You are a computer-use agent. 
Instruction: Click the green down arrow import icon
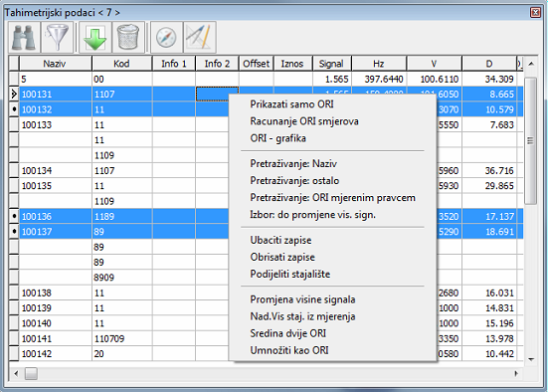(95, 37)
